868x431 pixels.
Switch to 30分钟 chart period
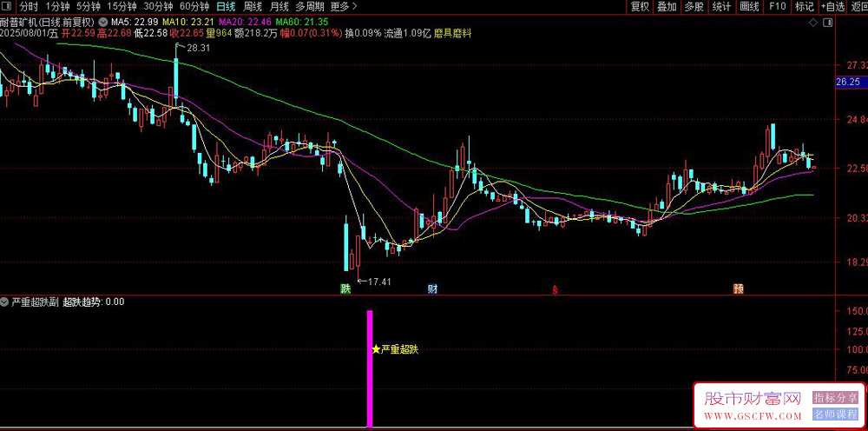point(158,7)
